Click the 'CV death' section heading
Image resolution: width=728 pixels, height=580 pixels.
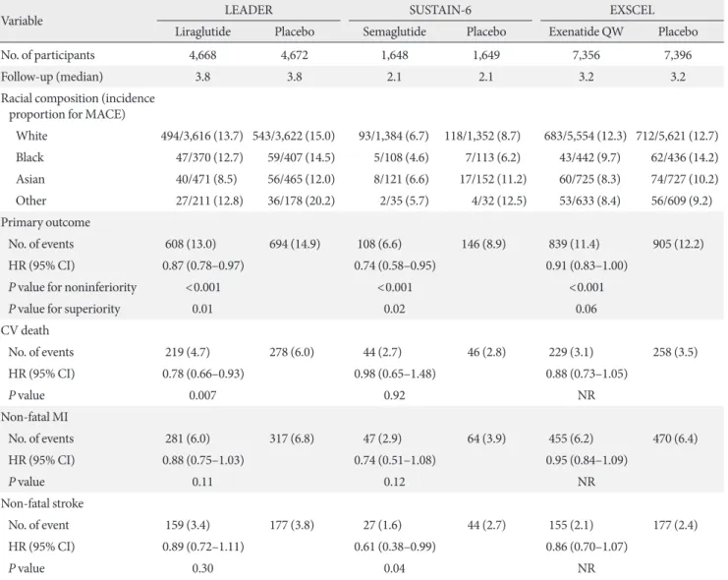click(26, 330)
